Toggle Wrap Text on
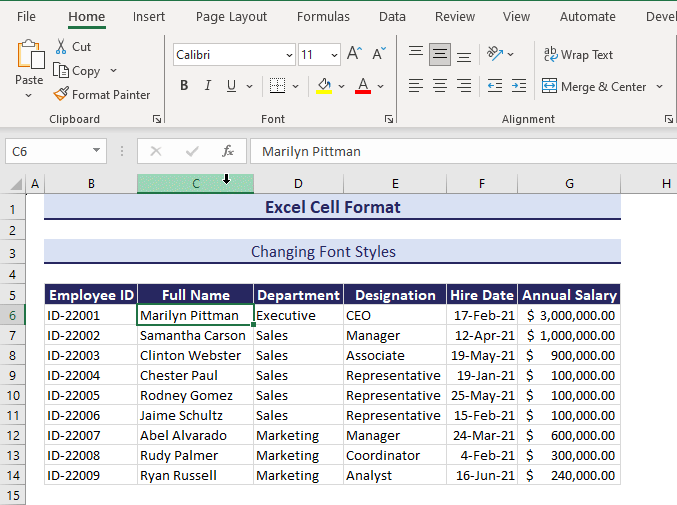 point(578,55)
